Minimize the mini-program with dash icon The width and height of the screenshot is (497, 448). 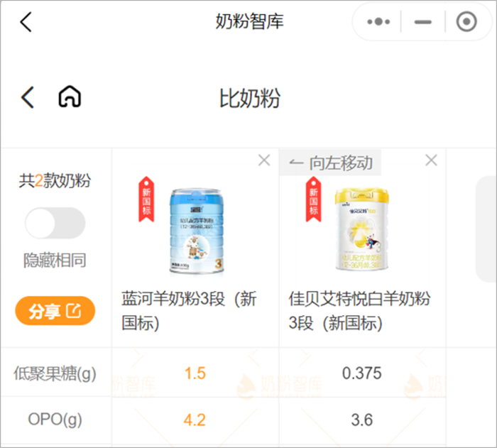click(423, 22)
